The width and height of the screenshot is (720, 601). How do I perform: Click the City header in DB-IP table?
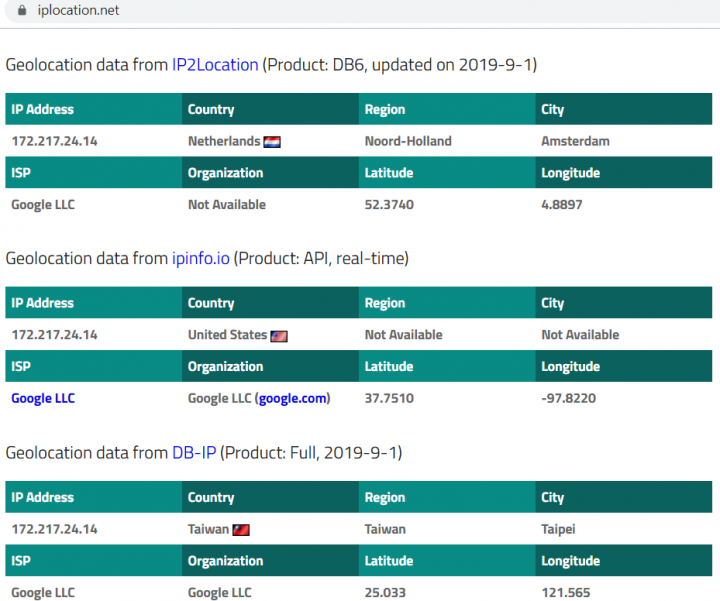[x=624, y=497]
